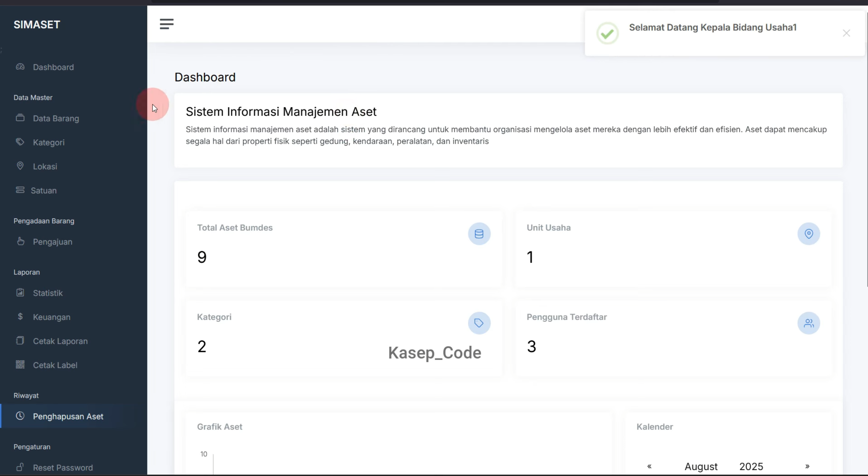The width and height of the screenshot is (868, 476).
Task: Click the Lokasi pin icon in sidebar
Action: pos(20,166)
